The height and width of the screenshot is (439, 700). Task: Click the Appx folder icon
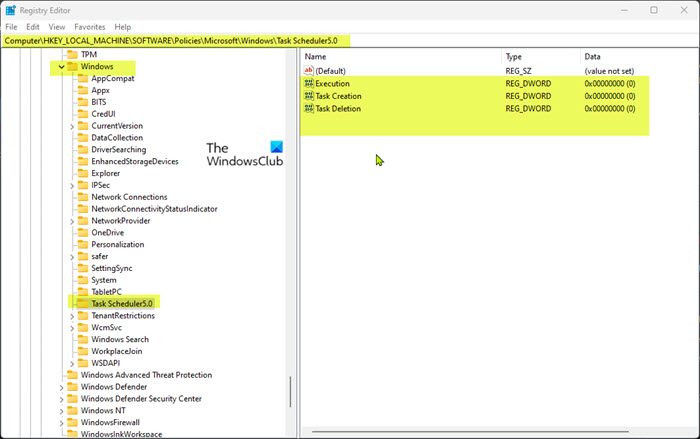coord(83,90)
